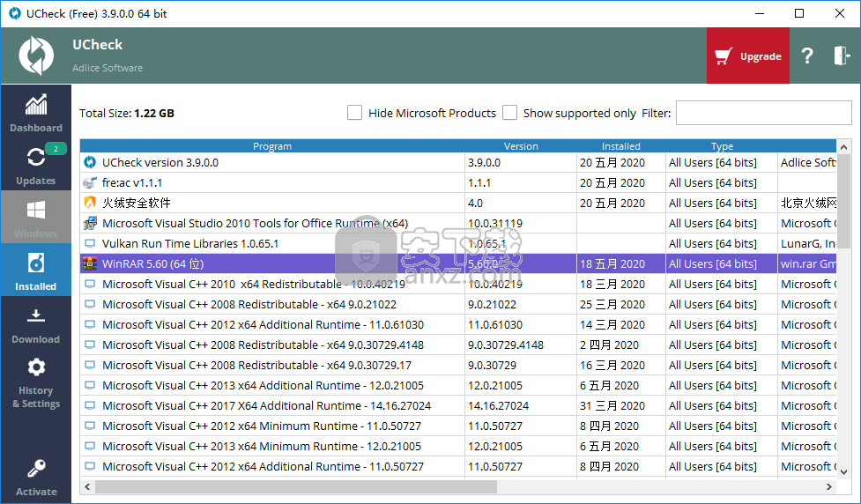861x504 pixels.
Task: Select Visual C++ 2012 x64 Minimum Runtime 11.0.50727
Action: (x=458, y=426)
